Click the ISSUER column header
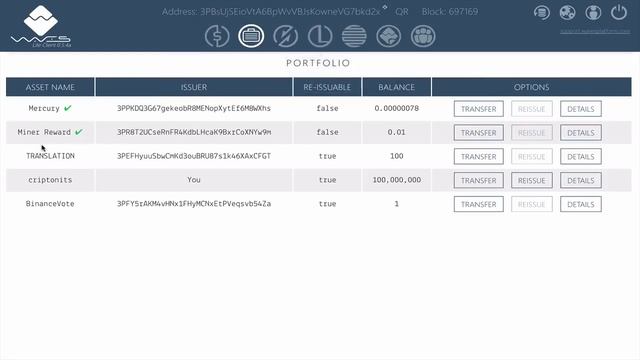 (x=194, y=87)
